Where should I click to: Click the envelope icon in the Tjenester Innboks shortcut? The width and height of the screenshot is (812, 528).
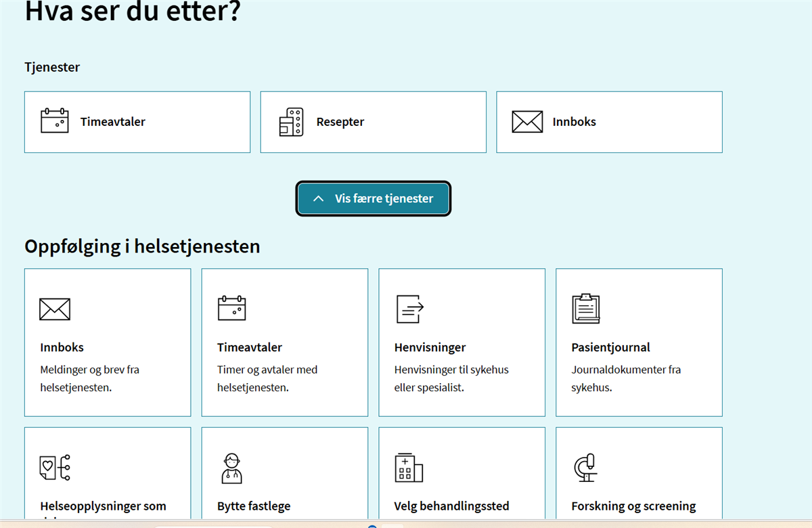click(527, 122)
